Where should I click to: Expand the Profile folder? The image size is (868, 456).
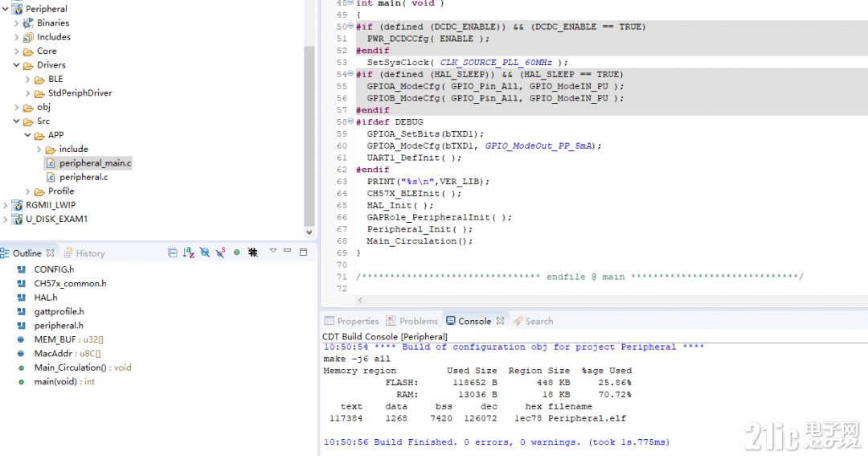27,191
